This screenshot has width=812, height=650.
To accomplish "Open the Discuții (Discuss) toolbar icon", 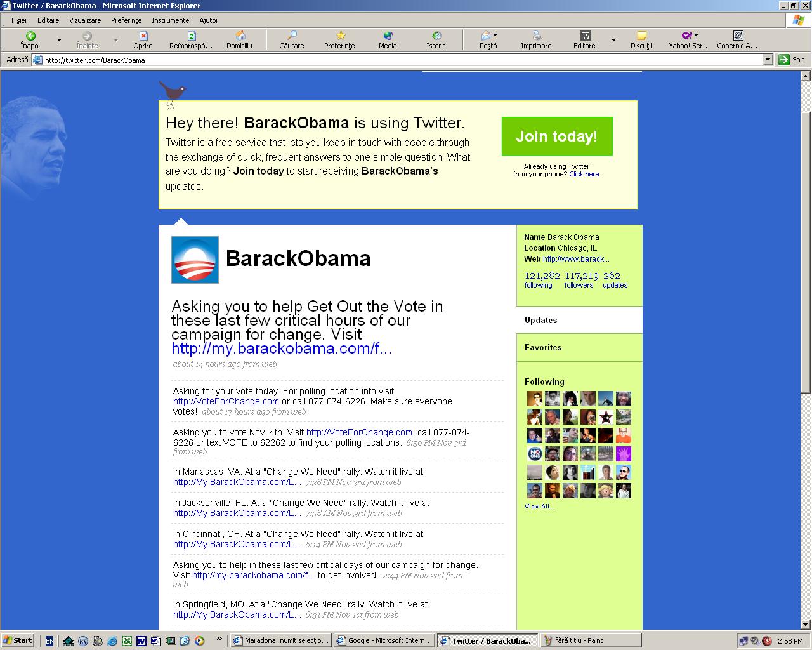I will (641, 36).
